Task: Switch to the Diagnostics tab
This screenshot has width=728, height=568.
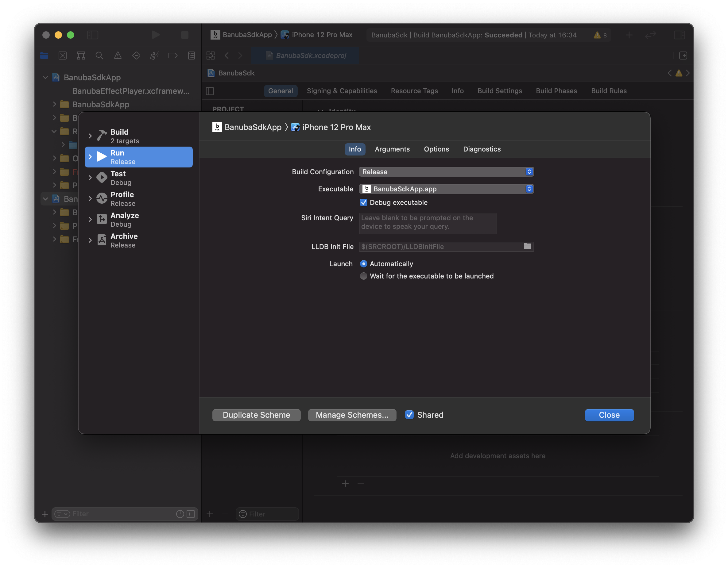Action: [482, 149]
